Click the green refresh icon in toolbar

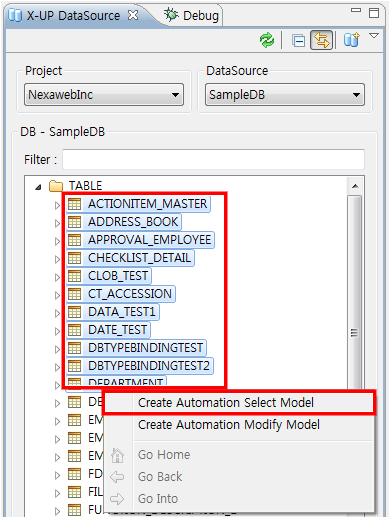[267, 40]
